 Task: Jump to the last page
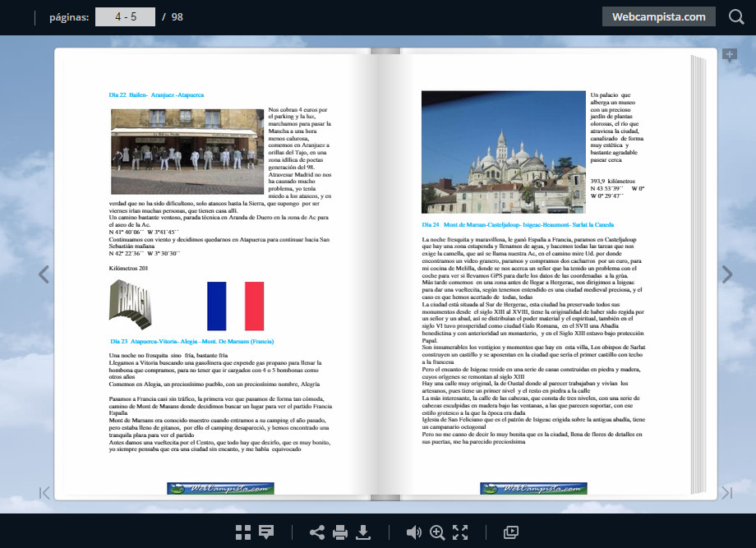727,493
